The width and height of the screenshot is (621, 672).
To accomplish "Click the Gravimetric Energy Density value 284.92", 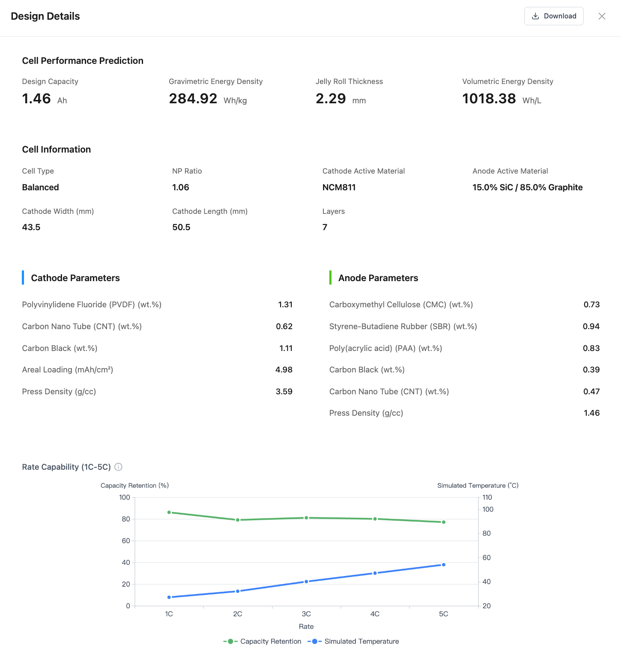I will (193, 99).
